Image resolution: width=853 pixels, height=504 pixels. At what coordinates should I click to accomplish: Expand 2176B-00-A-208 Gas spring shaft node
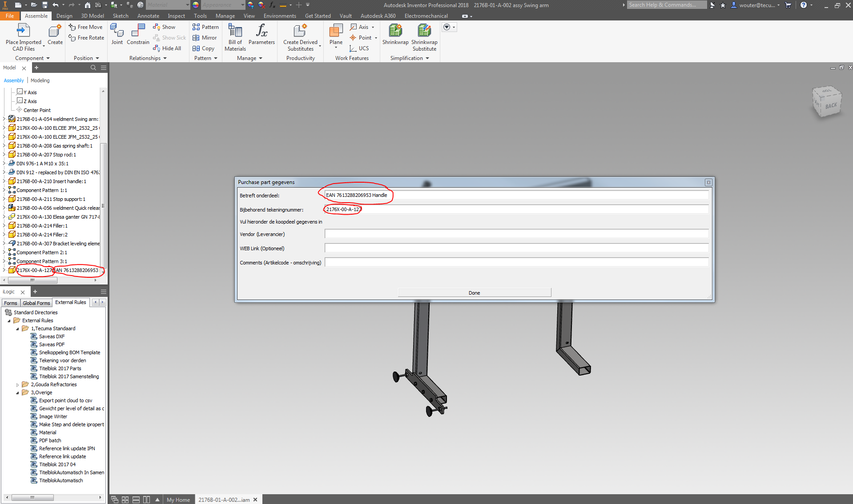[x=4, y=145]
